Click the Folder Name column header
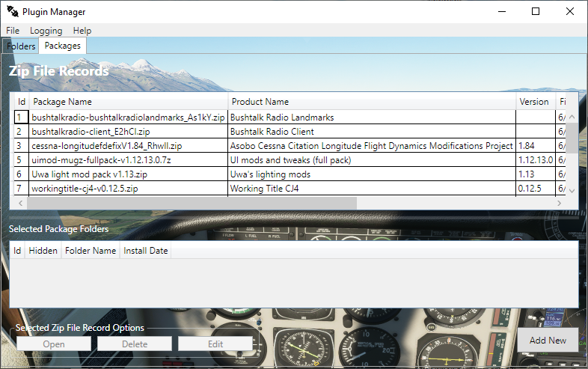The width and height of the screenshot is (588, 369). (91, 251)
